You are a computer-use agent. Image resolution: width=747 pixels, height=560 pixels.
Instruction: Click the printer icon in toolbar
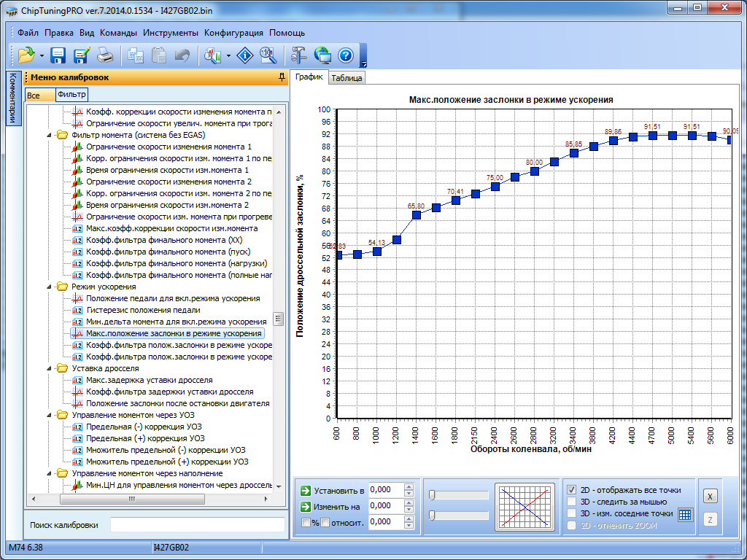click(105, 55)
